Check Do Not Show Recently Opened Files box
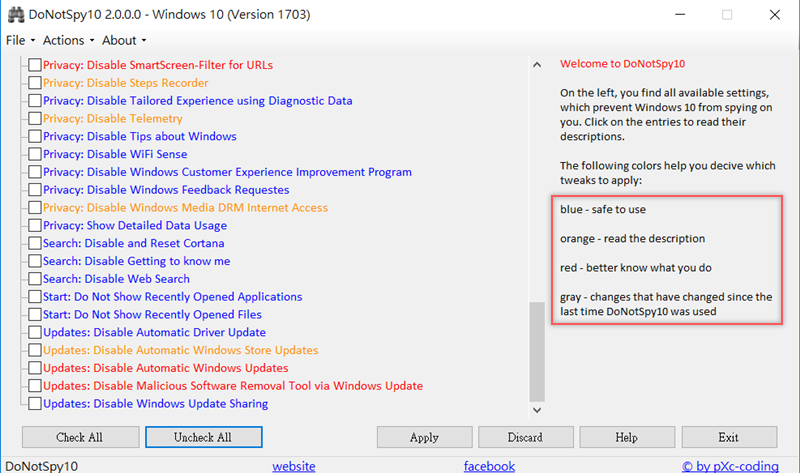This screenshot has width=800, height=473. coord(35,314)
